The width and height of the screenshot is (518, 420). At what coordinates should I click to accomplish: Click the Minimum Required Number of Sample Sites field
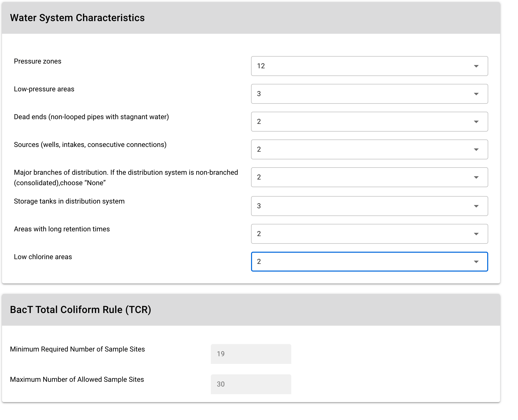click(251, 354)
